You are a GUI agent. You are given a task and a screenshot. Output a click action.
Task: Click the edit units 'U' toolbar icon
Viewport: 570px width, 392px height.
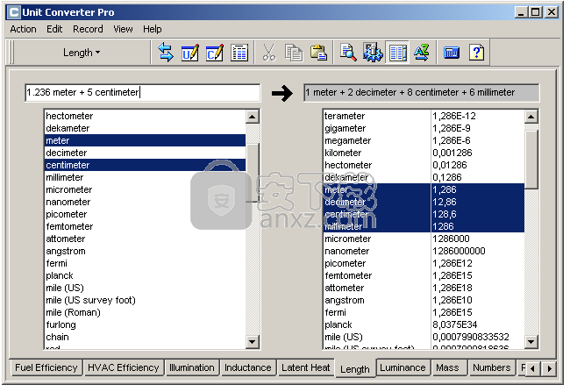(190, 53)
